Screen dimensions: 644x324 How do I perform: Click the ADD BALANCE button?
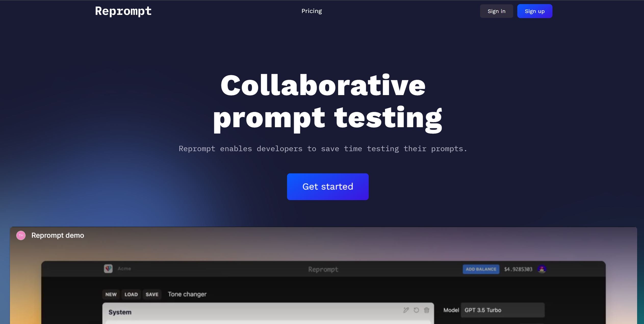480,269
